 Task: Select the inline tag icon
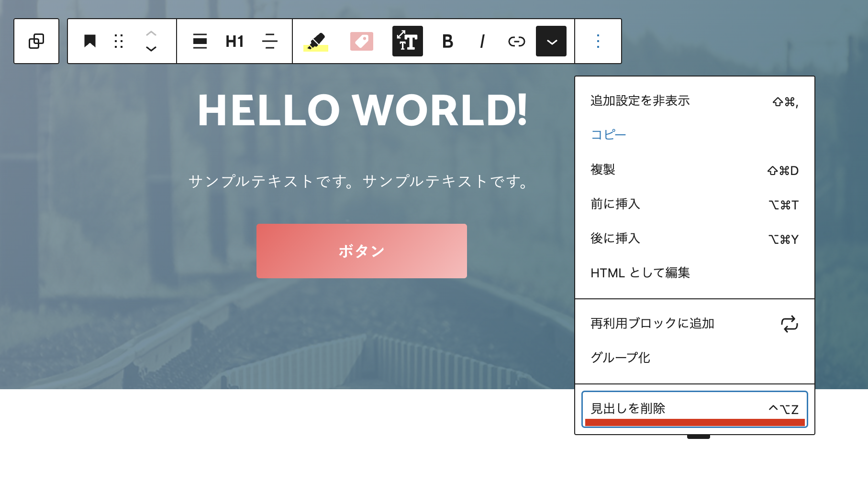pyautogui.click(x=362, y=42)
